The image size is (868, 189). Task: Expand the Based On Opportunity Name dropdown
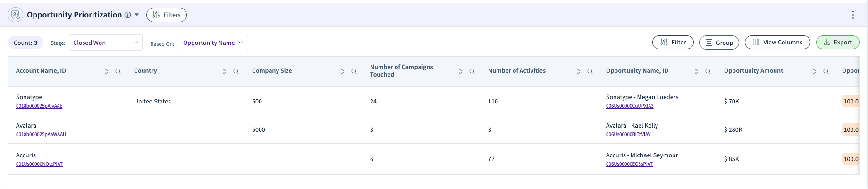click(213, 43)
